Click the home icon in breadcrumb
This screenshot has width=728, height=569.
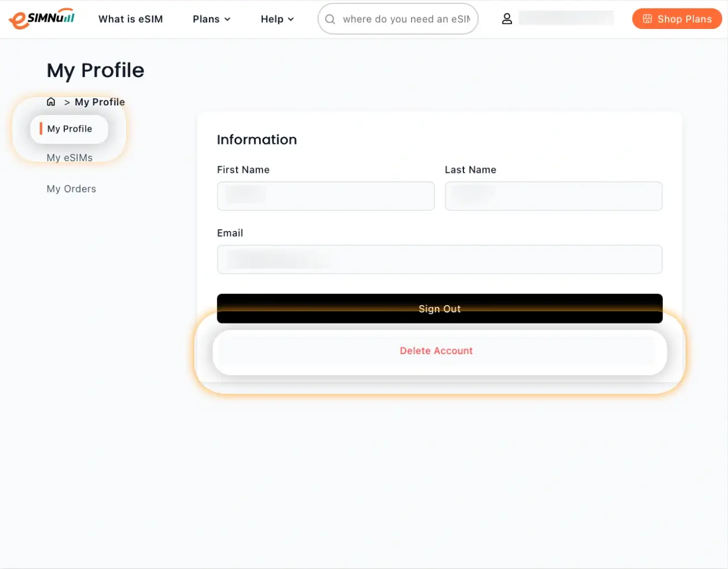[51, 102]
